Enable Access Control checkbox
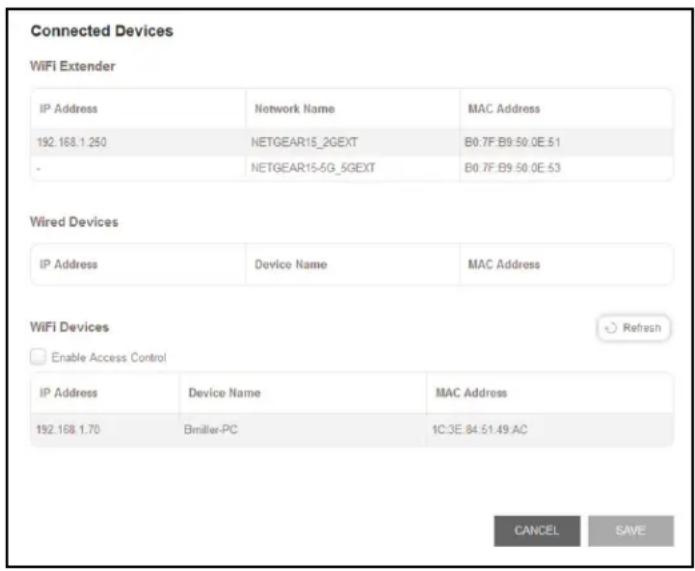 [x=38, y=357]
